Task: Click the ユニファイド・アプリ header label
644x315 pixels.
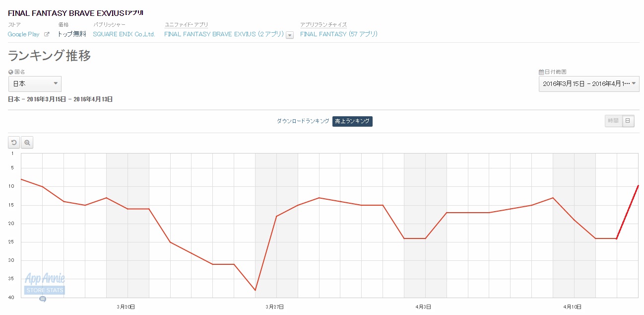Action: (187, 24)
